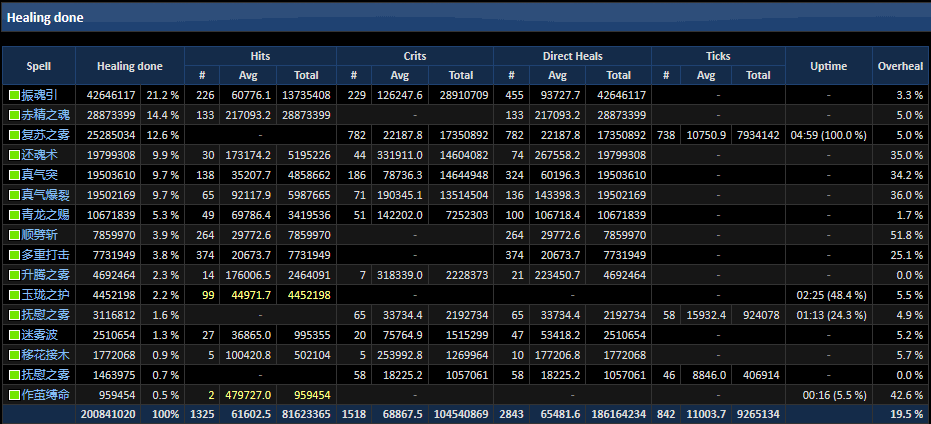Click the green icon beside 振魂引
The image size is (931, 424).
14,95
